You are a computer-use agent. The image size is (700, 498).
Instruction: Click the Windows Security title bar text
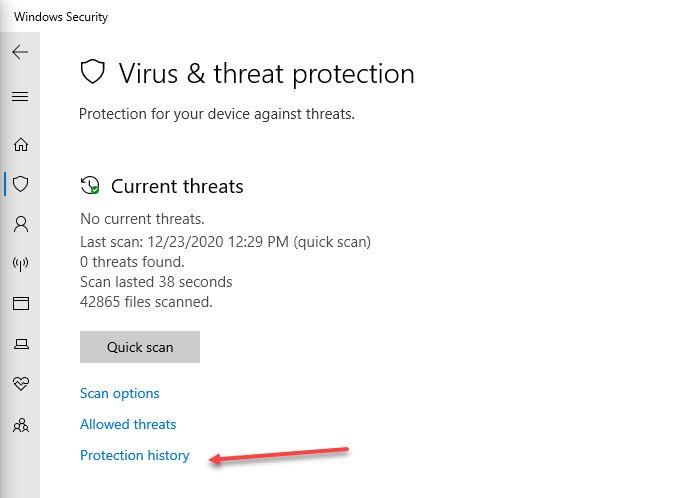click(61, 17)
